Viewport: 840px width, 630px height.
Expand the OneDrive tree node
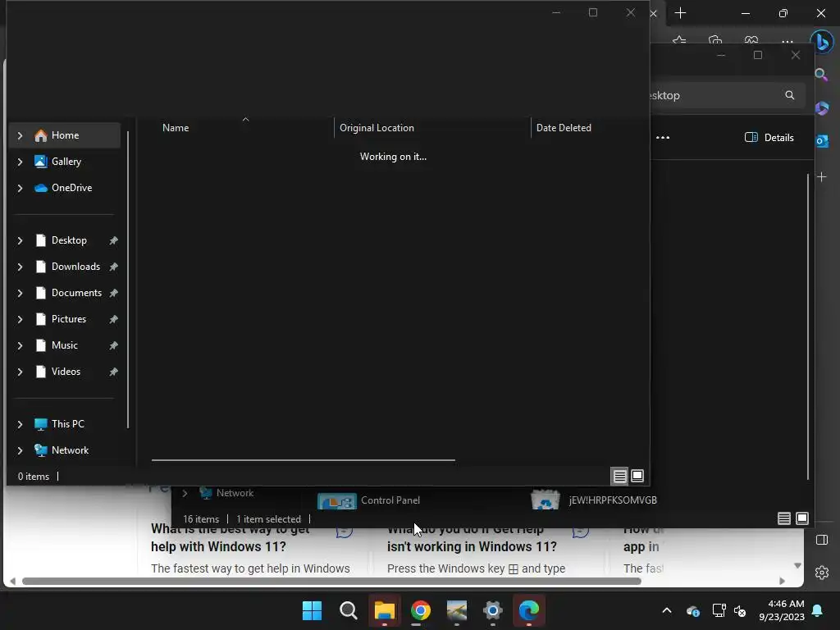20,188
